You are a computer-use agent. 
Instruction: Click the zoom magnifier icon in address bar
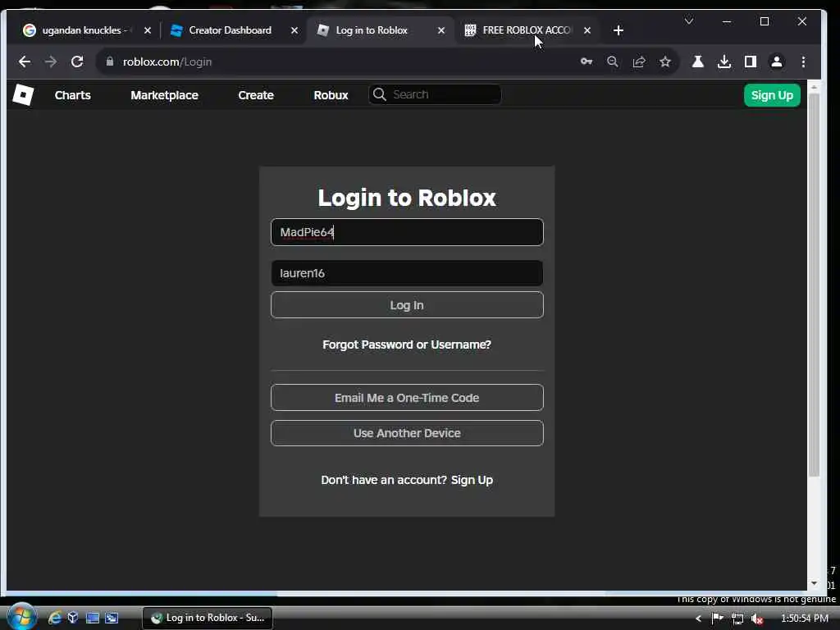pos(613,62)
